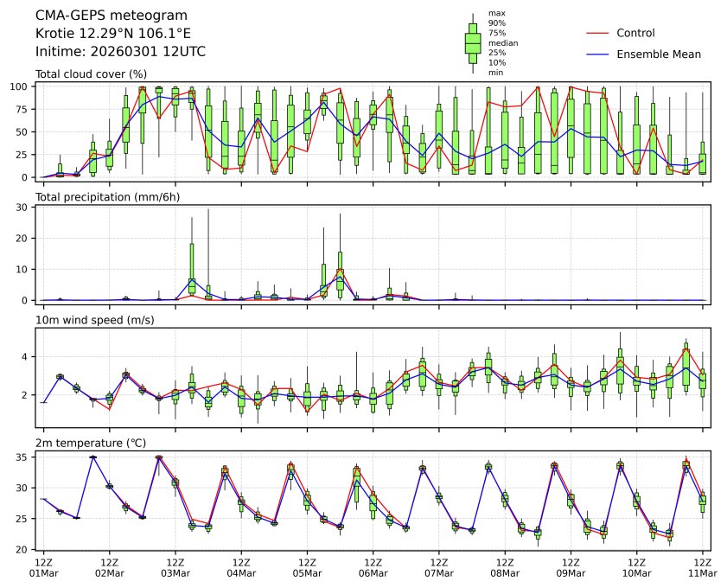
Task: Click the 'min' label in boxplot legend
Action: tap(495, 73)
